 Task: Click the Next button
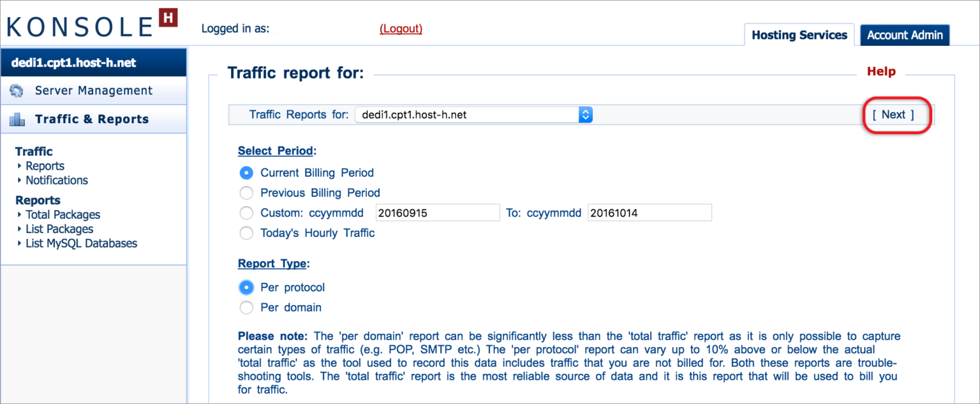coord(895,114)
